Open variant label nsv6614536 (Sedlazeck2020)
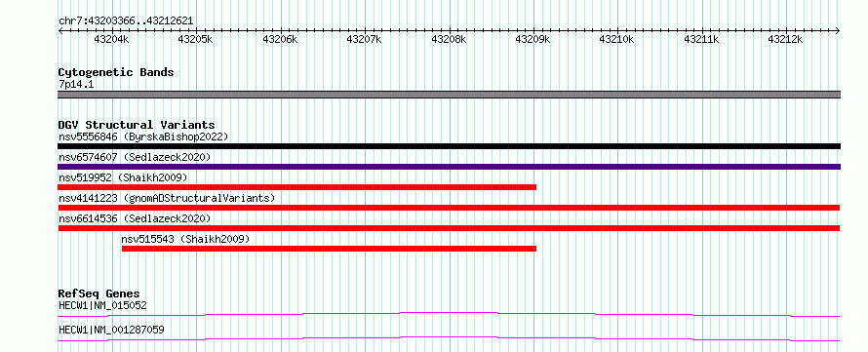The width and height of the screenshot is (868, 352). point(135,218)
